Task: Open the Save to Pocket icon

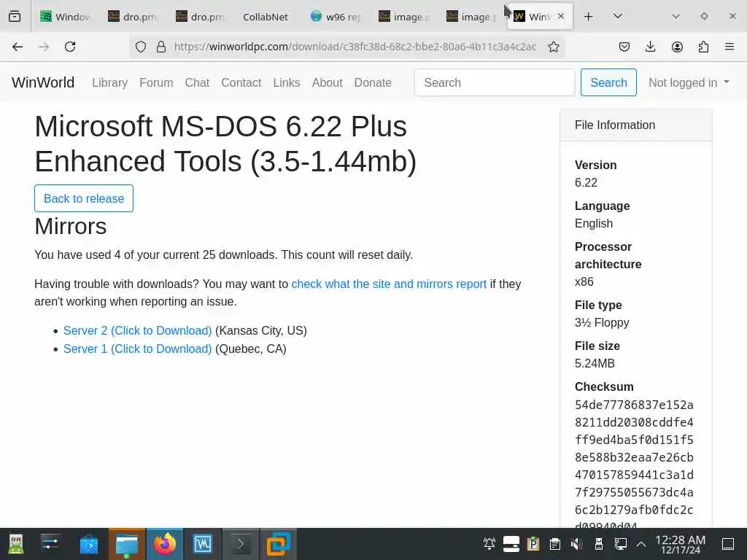Action: tap(624, 47)
